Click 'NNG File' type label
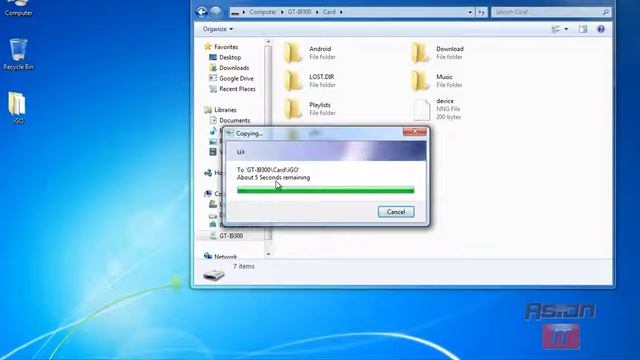The image size is (640, 360). point(448,109)
